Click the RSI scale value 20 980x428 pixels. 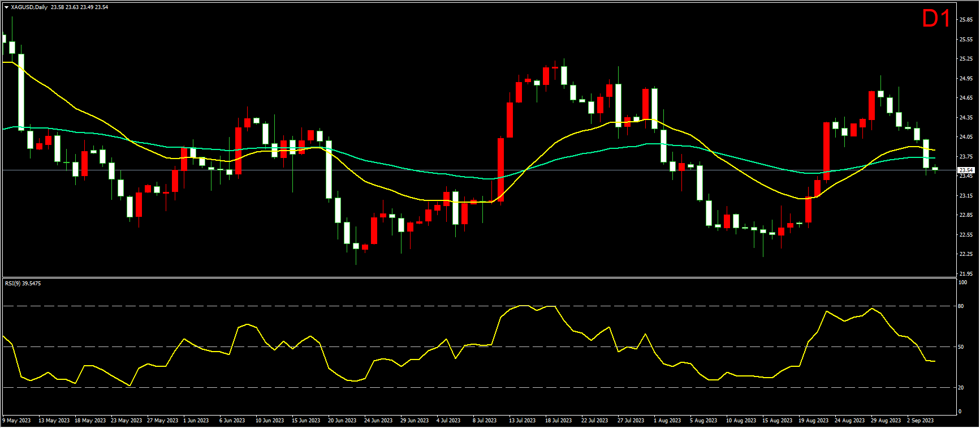tap(961, 388)
